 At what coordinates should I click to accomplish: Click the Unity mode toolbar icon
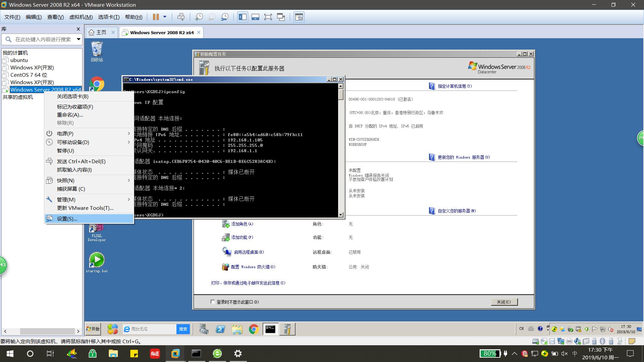[281, 17]
